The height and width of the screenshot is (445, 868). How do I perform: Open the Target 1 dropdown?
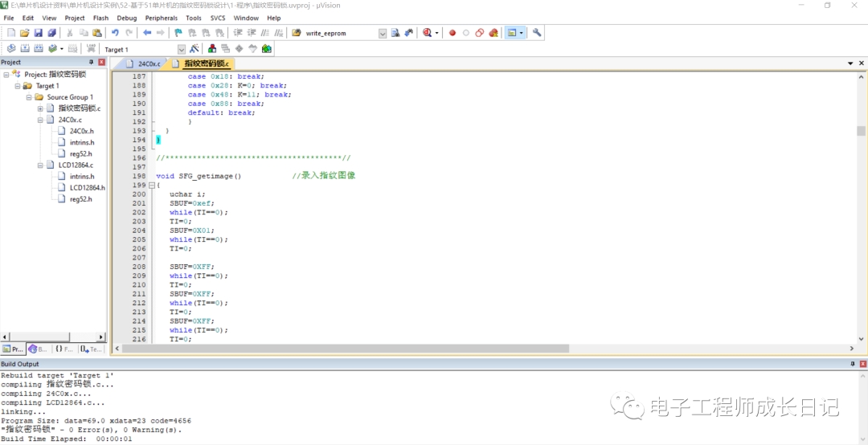click(x=181, y=50)
